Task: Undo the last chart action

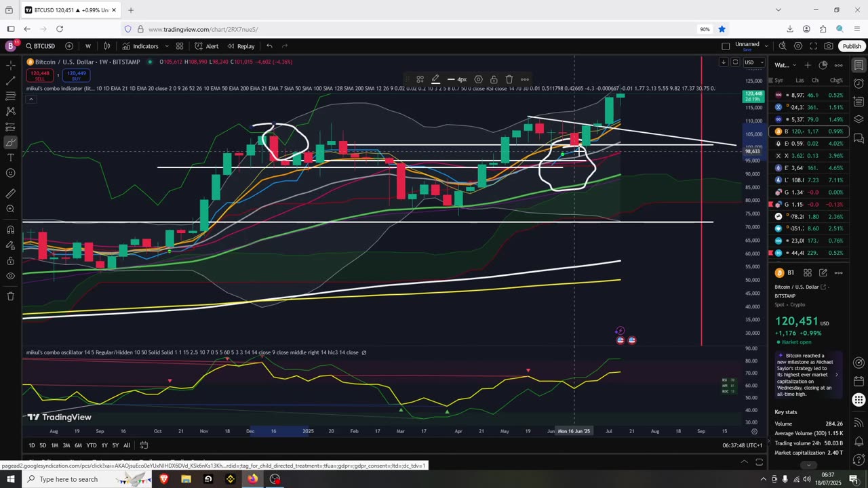Action: pyautogui.click(x=269, y=46)
